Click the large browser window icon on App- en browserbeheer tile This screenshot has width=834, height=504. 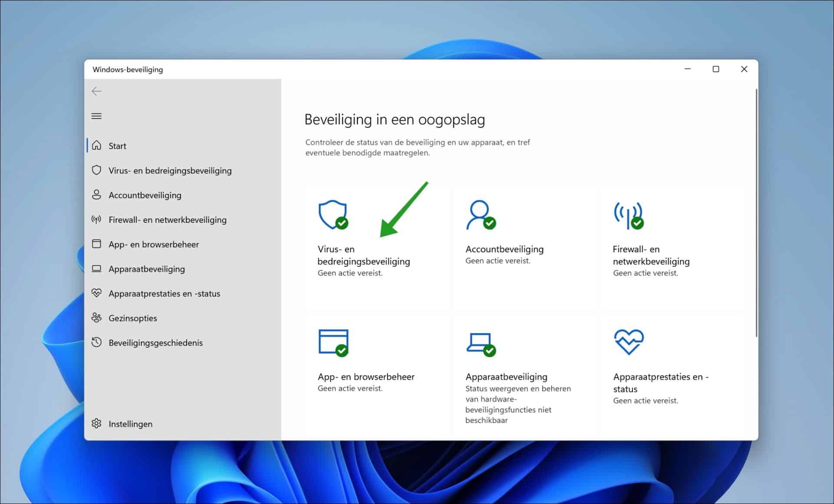coord(333,343)
